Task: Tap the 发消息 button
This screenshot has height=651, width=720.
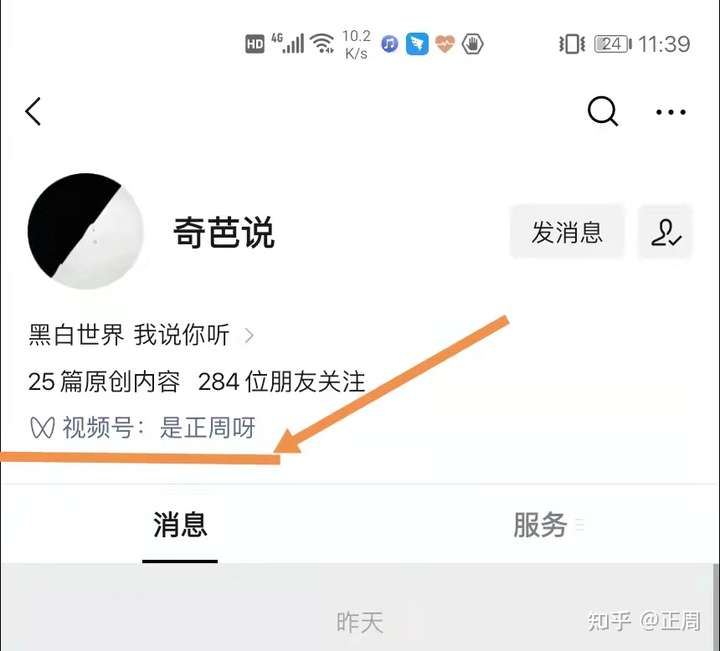Action: coord(567,232)
